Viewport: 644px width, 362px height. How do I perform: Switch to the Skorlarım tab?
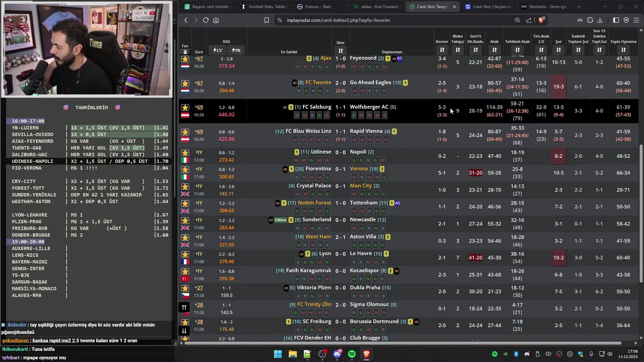[x=544, y=7]
